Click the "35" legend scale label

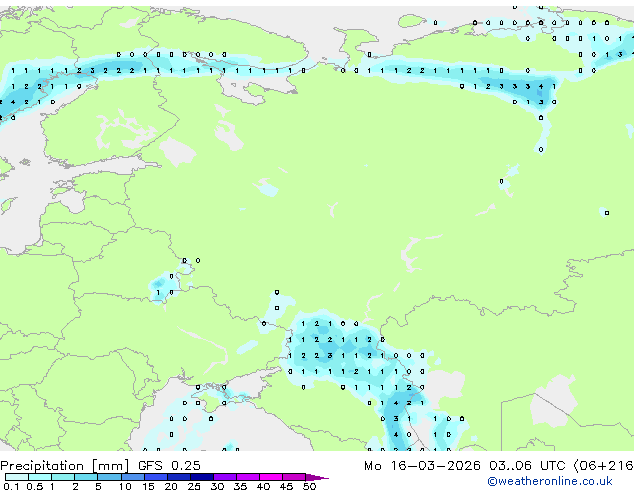(x=240, y=486)
